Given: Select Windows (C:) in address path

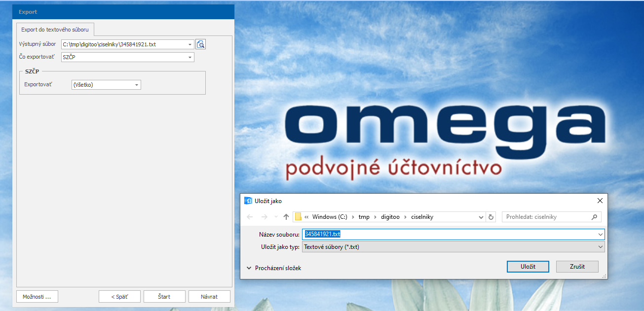Looking at the screenshot, I should [330, 217].
